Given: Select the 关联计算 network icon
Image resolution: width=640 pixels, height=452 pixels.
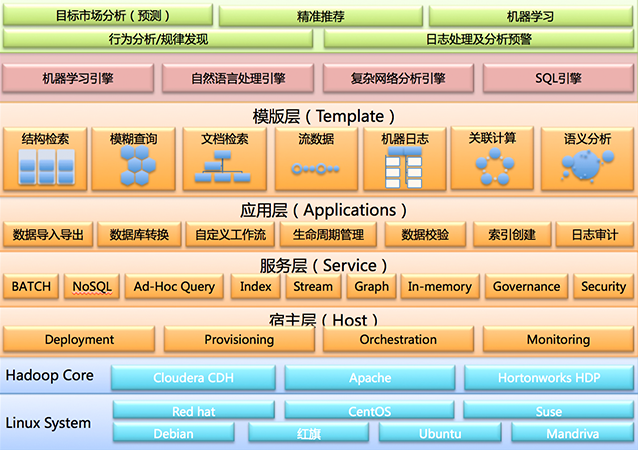Looking at the screenshot, I should click(x=492, y=165).
